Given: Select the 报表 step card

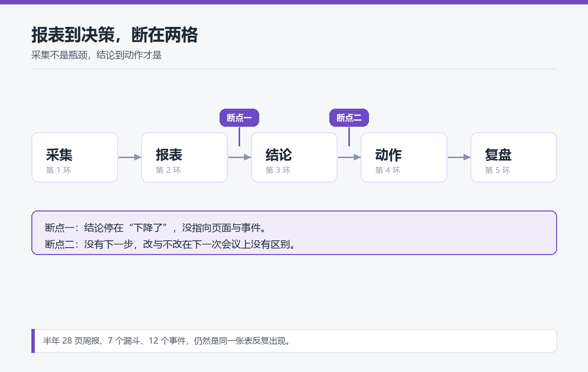Looking at the screenshot, I should 184,157.
